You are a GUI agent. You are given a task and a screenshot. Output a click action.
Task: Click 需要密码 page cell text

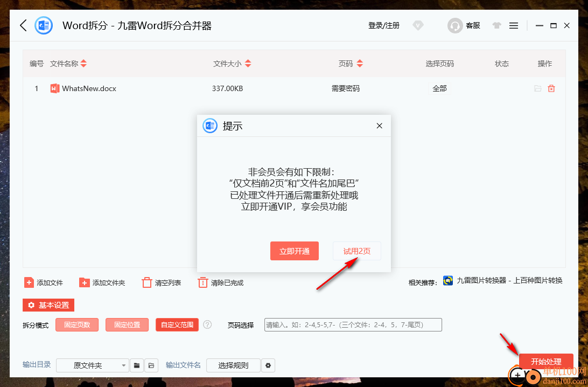point(345,88)
